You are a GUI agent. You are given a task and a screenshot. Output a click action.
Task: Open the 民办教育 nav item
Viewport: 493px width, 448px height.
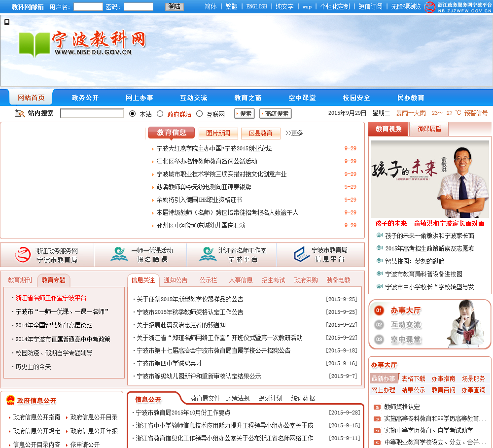(x=411, y=98)
